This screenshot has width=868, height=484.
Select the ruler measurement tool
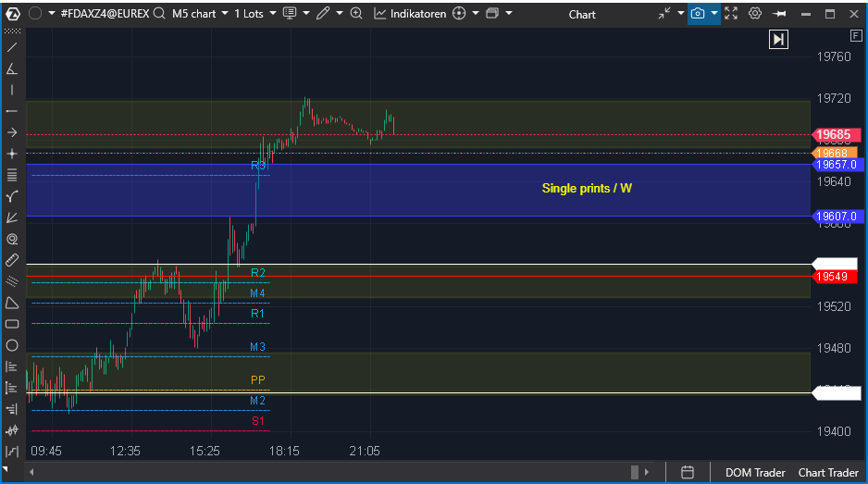pos(12,260)
